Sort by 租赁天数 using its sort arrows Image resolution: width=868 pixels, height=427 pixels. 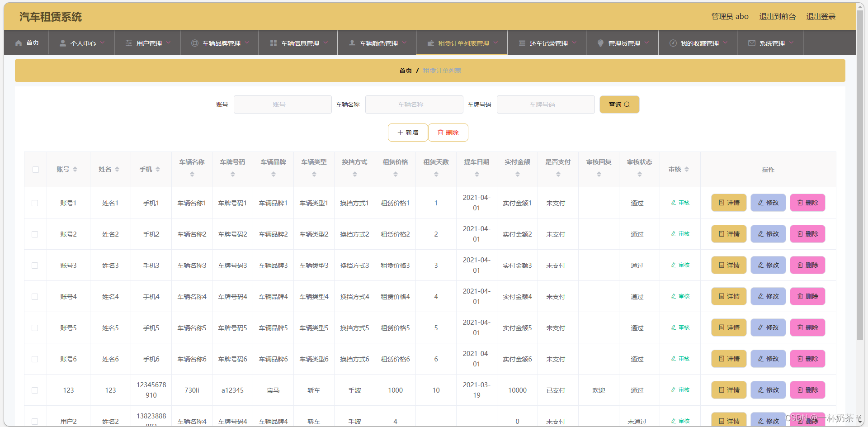pyautogui.click(x=436, y=174)
